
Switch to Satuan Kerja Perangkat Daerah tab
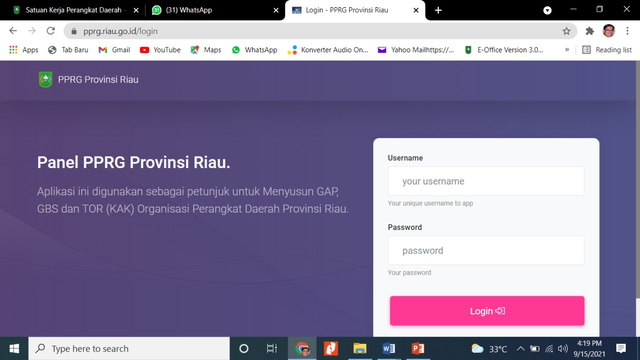coord(73,10)
